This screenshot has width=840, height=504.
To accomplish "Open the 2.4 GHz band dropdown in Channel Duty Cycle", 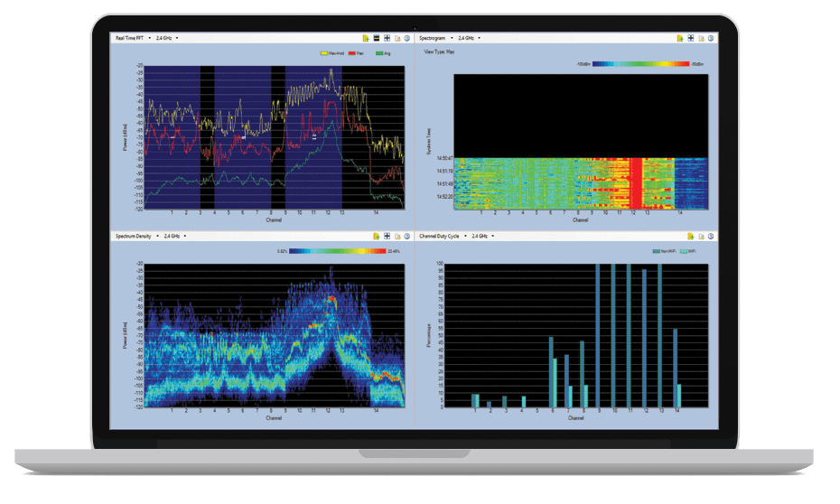I will tap(493, 237).
